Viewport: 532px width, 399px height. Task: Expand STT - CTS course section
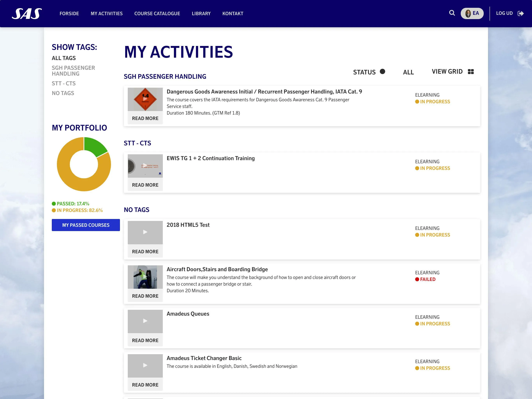click(x=137, y=143)
